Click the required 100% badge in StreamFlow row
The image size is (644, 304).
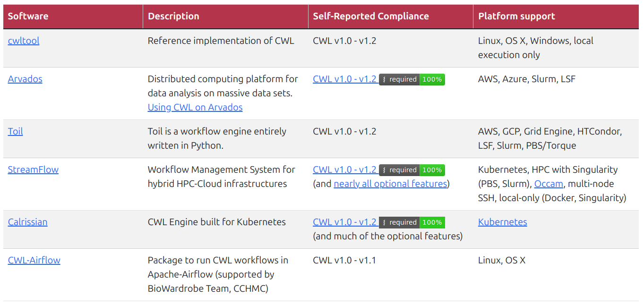pyautogui.click(x=412, y=170)
